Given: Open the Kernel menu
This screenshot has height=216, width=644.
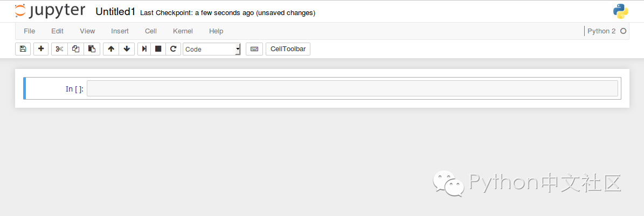Looking at the screenshot, I should 183,31.
